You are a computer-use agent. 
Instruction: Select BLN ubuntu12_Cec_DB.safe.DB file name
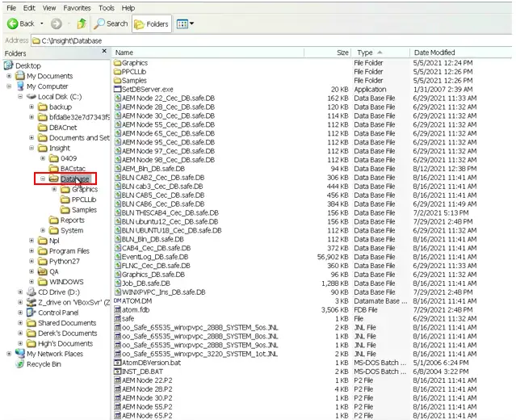point(170,221)
